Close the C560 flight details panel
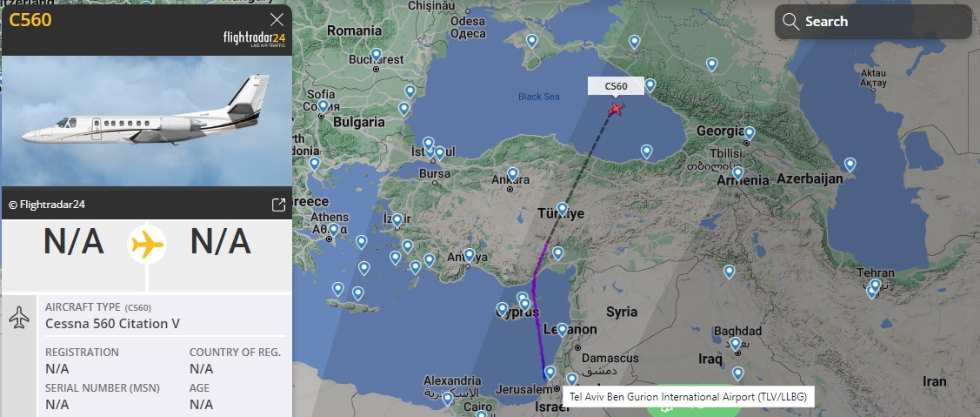Viewport: 980px width, 417px height. pos(277,19)
